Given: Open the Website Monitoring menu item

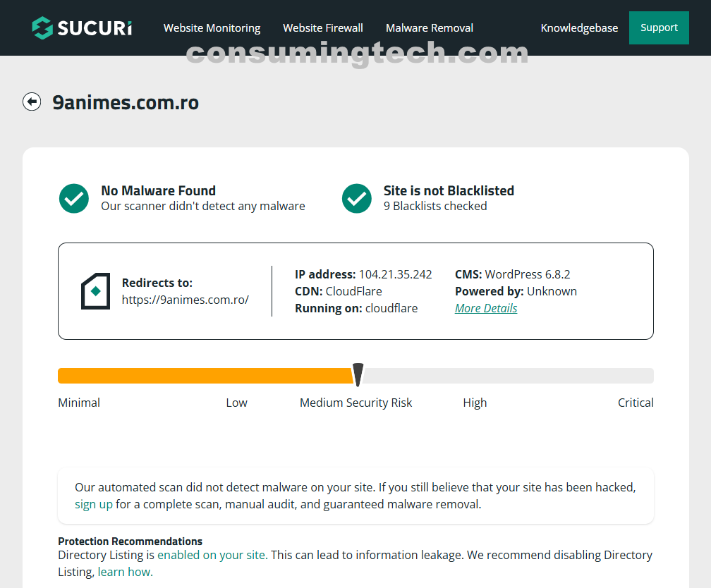Looking at the screenshot, I should pos(212,28).
